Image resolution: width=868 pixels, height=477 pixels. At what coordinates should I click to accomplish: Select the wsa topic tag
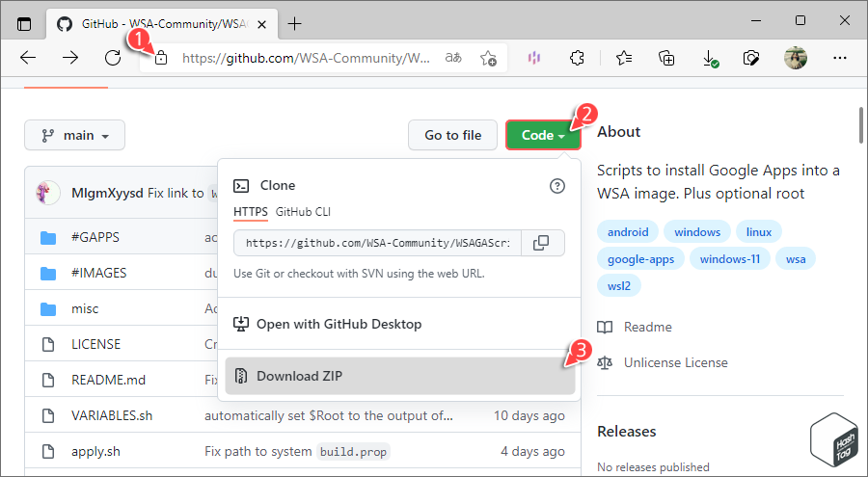click(x=796, y=259)
